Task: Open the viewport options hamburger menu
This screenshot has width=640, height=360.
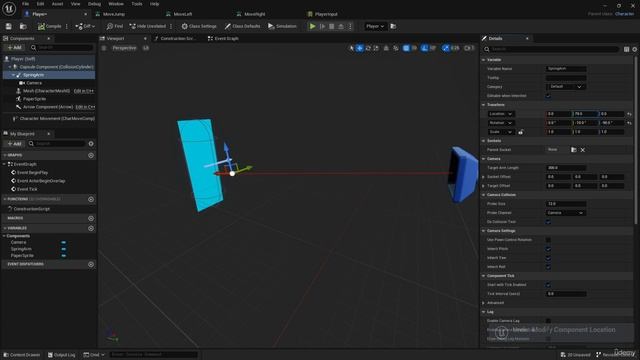Action: point(104,48)
